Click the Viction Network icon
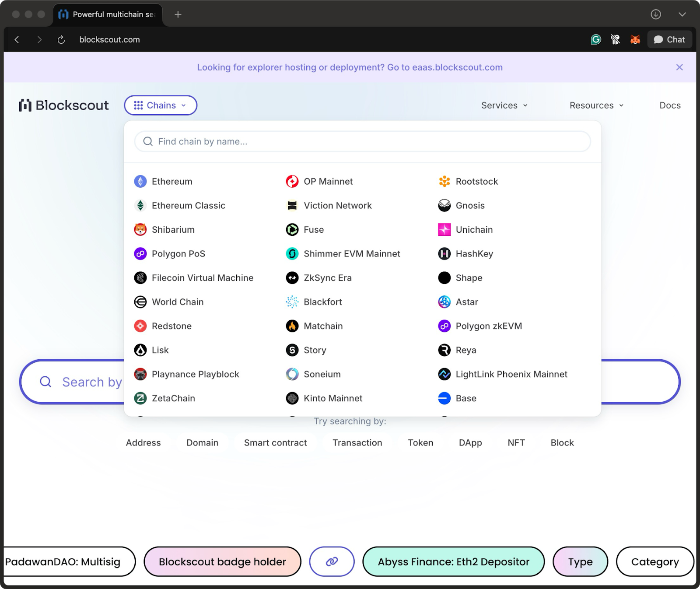 pos(292,206)
